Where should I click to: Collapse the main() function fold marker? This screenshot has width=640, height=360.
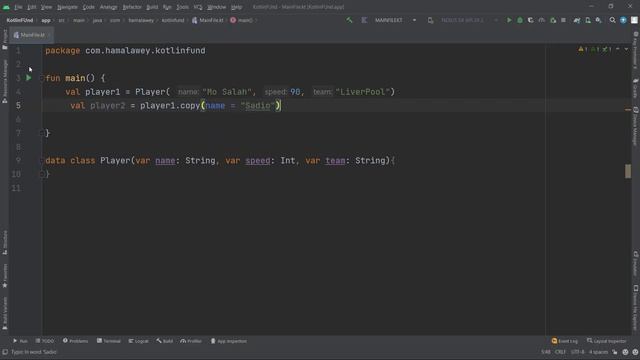[42, 78]
